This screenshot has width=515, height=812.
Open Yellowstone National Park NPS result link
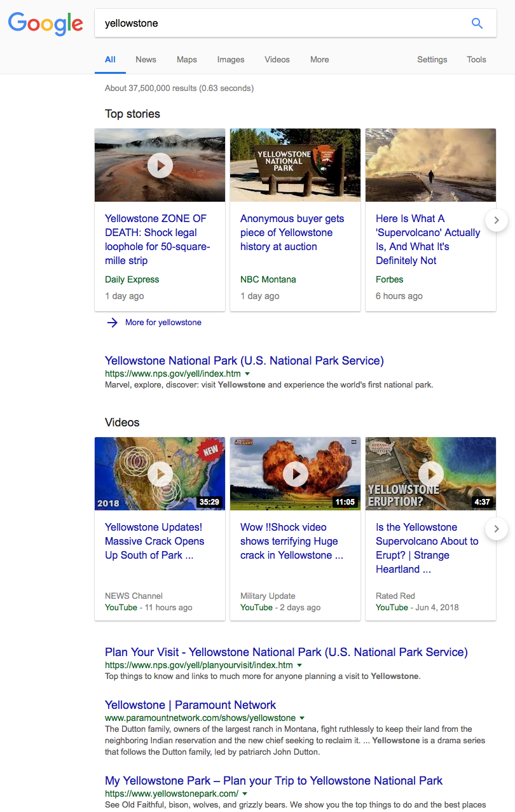(x=244, y=361)
